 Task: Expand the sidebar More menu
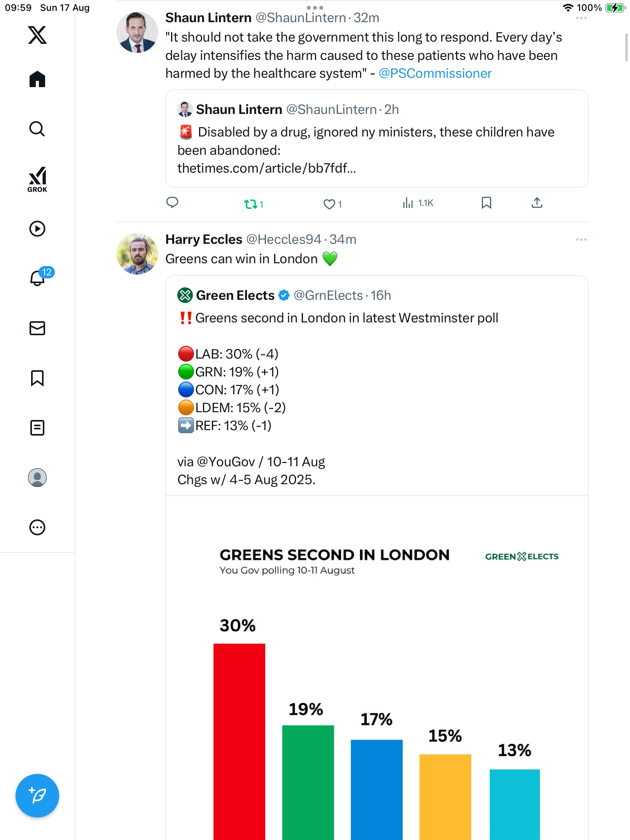tap(37, 527)
